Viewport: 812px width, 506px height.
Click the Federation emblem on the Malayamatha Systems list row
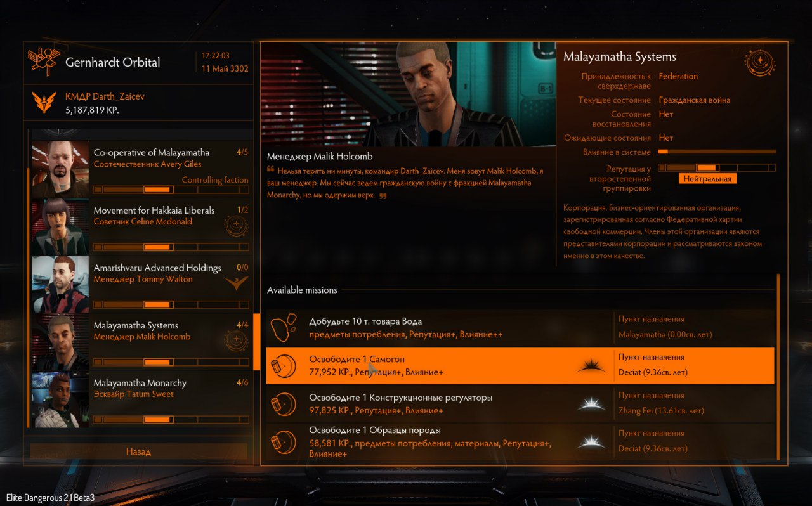(236, 341)
